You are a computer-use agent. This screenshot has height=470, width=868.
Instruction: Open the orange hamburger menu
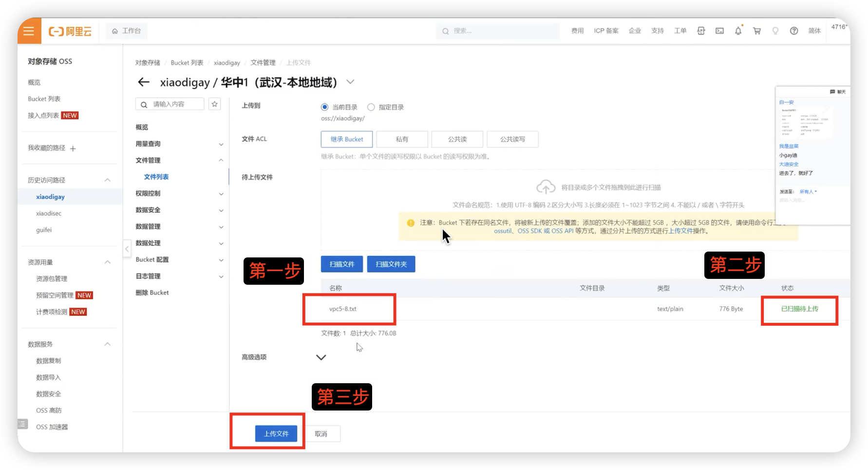(29, 31)
